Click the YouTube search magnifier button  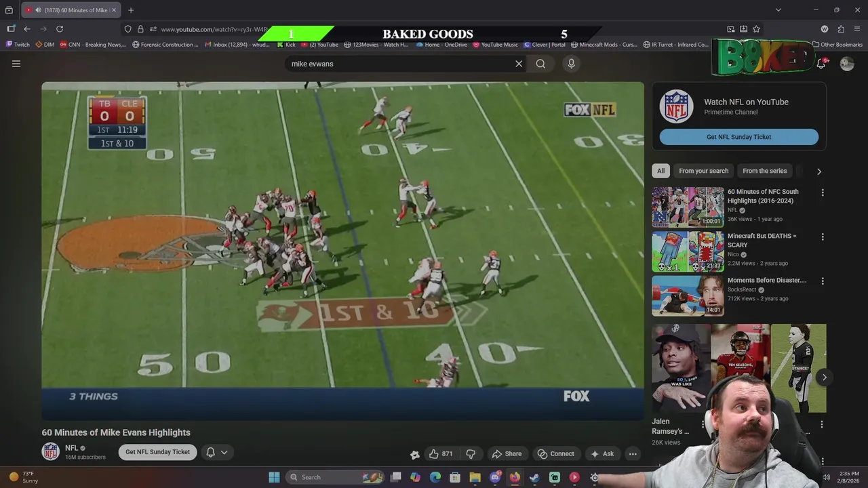[540, 64]
